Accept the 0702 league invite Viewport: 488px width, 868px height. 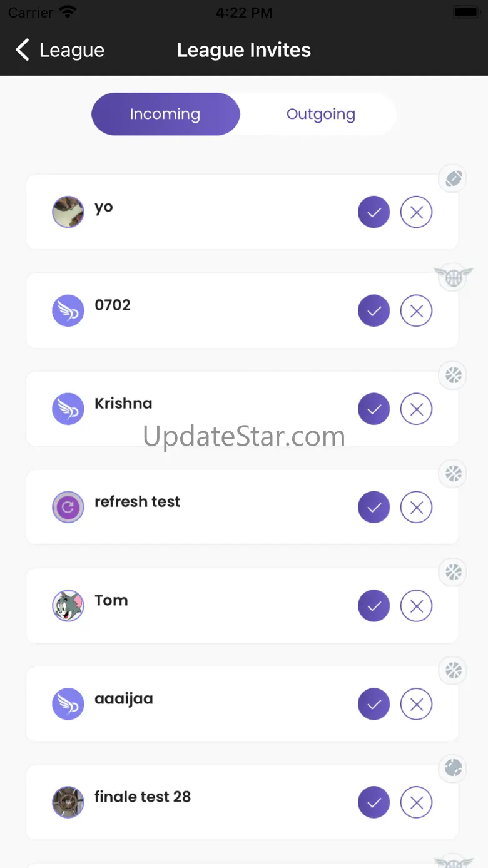(x=374, y=310)
